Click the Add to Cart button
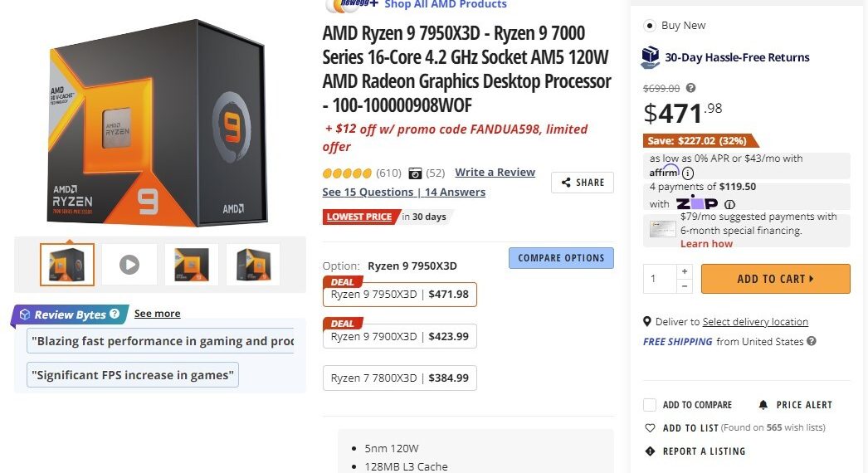This screenshot has height=473, width=868. click(x=775, y=279)
